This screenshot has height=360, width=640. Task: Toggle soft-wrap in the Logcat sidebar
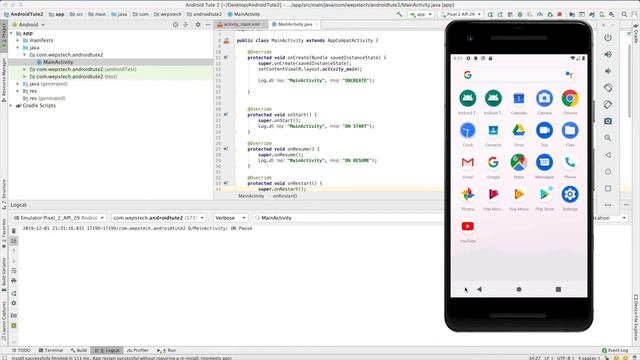point(14,271)
